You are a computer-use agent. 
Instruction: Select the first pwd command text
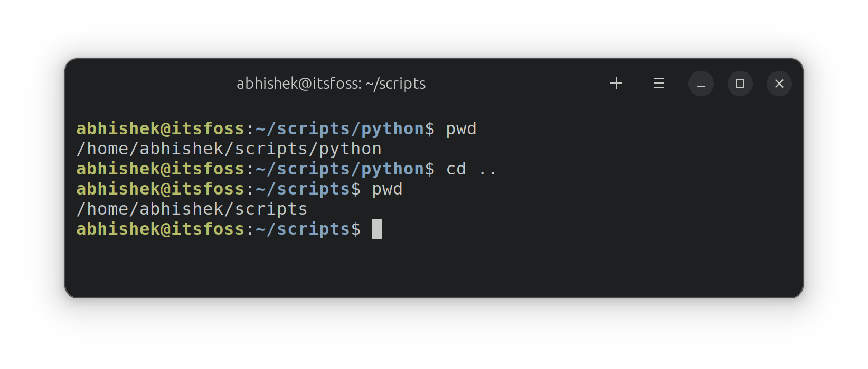click(460, 128)
